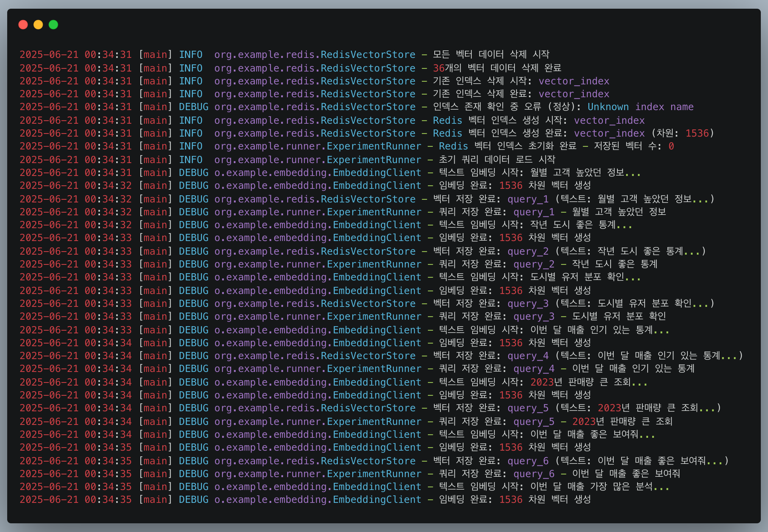The image size is (768, 532).
Task: Click the '(차원: 1536)' index dimension text
Action: coord(682,133)
